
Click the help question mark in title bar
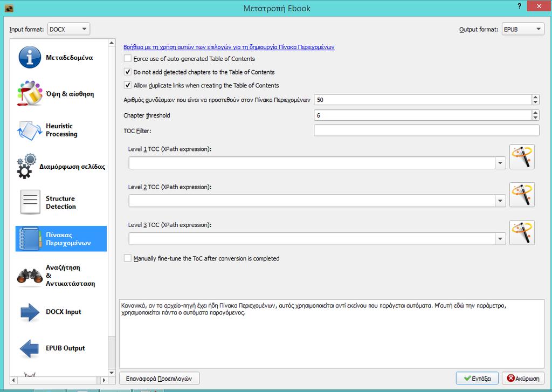pos(519,6)
